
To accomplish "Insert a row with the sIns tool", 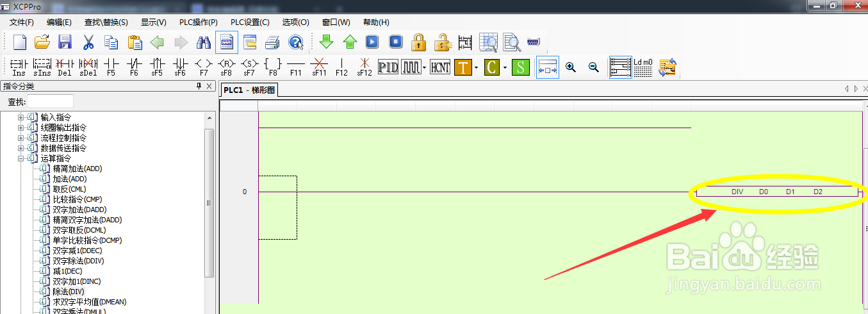I will tap(42, 67).
